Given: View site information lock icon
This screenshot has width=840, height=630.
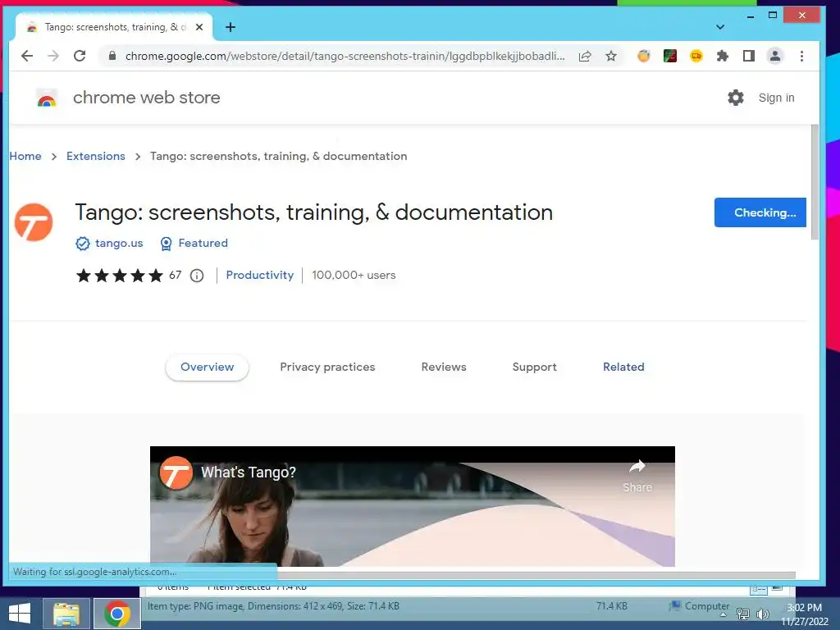Looking at the screenshot, I should [x=112, y=56].
